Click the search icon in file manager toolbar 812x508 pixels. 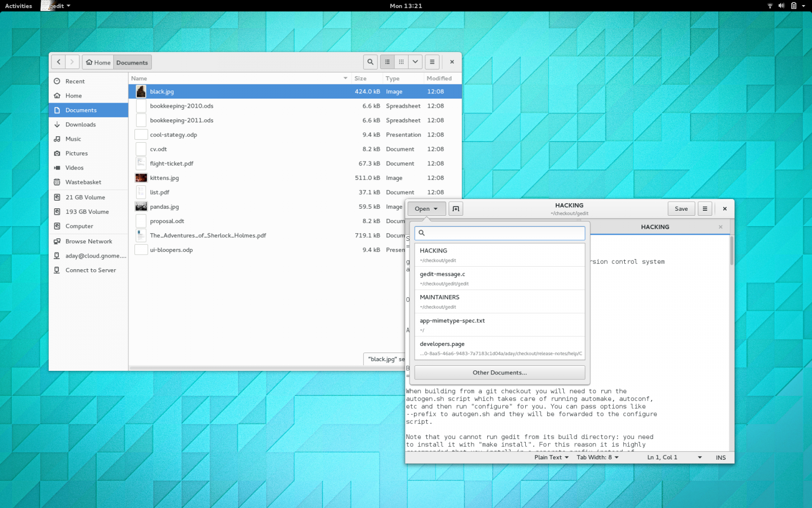(370, 62)
